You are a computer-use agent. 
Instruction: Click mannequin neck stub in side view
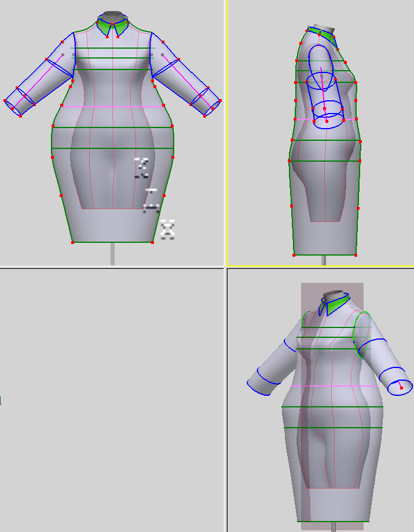coord(324,28)
